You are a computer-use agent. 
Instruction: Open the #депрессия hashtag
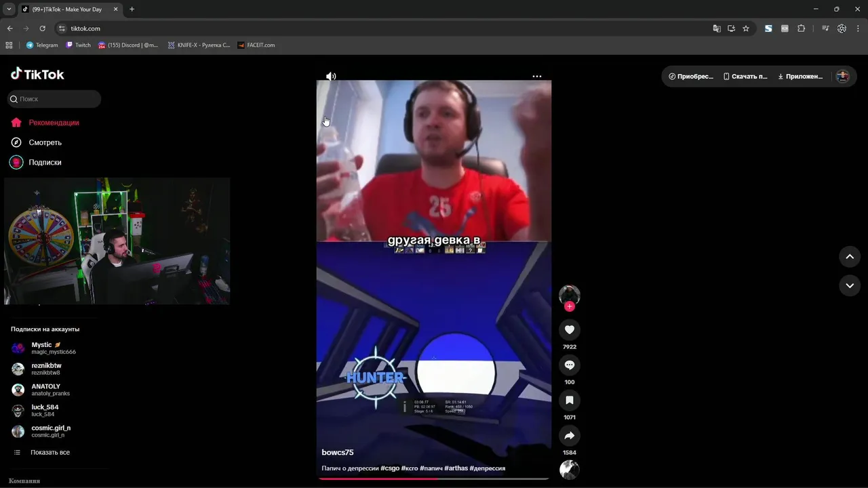tap(488, 468)
